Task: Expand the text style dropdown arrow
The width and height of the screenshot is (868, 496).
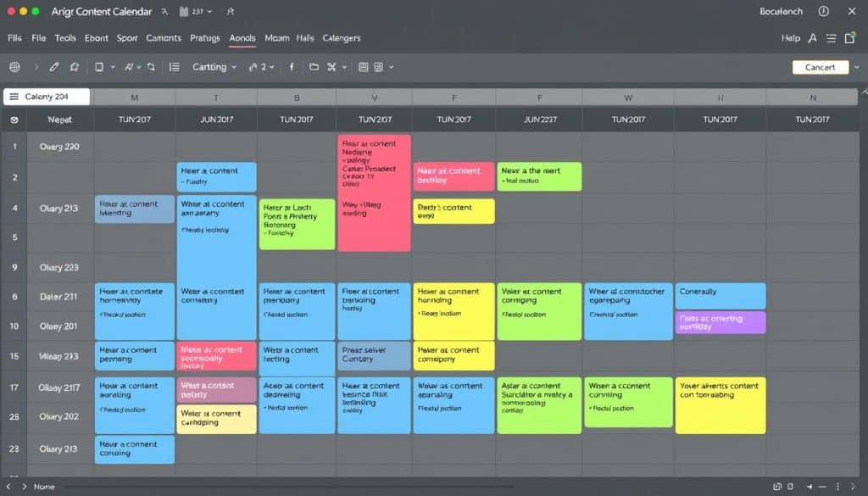Action: (x=139, y=67)
